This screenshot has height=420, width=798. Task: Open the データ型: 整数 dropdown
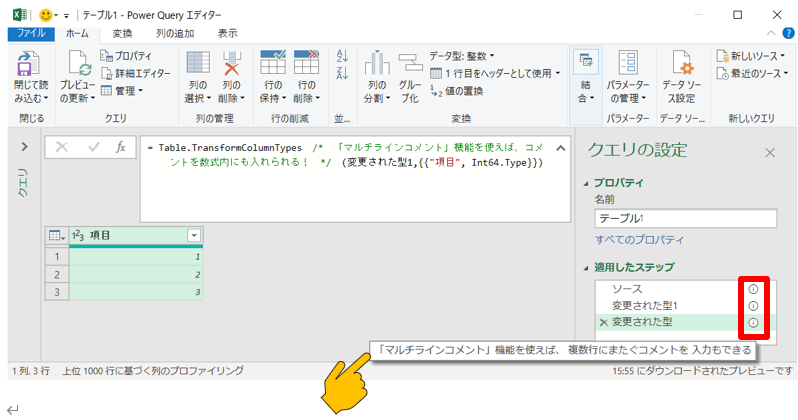462,56
